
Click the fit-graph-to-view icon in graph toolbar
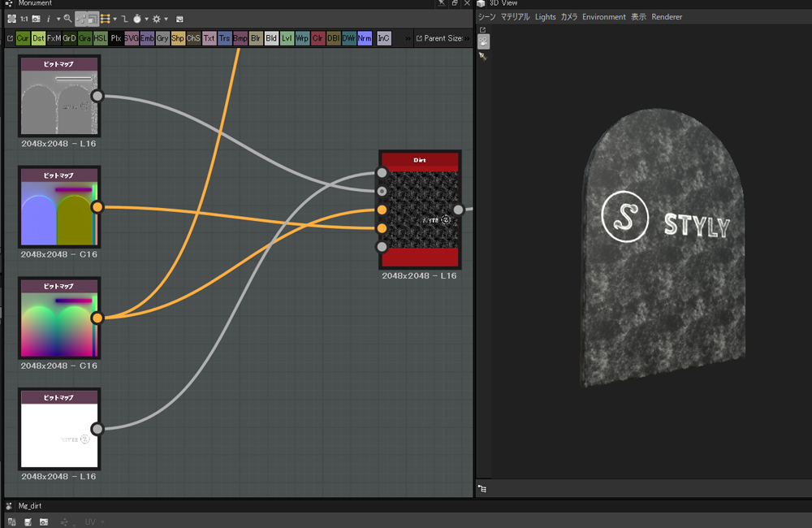tap(12, 19)
